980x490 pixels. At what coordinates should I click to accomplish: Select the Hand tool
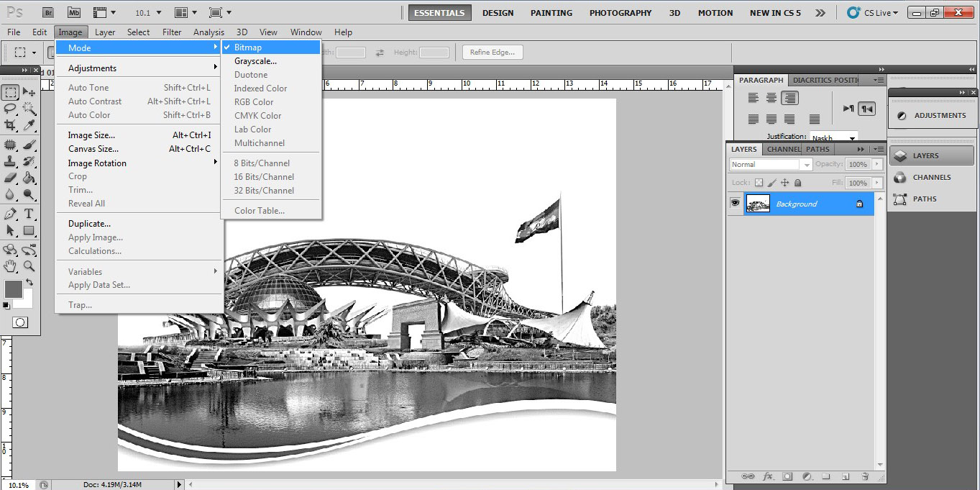tap(10, 266)
